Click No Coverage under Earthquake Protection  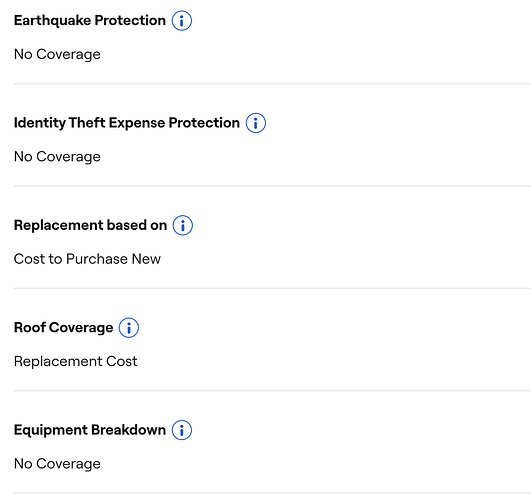(x=57, y=55)
